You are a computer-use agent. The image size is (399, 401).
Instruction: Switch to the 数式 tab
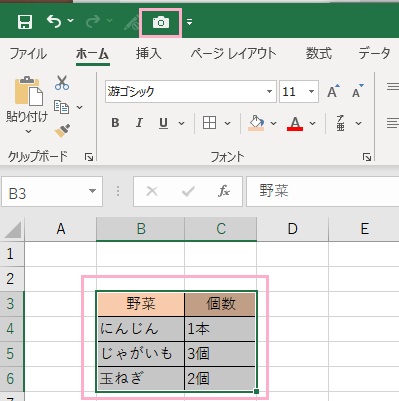(x=319, y=54)
